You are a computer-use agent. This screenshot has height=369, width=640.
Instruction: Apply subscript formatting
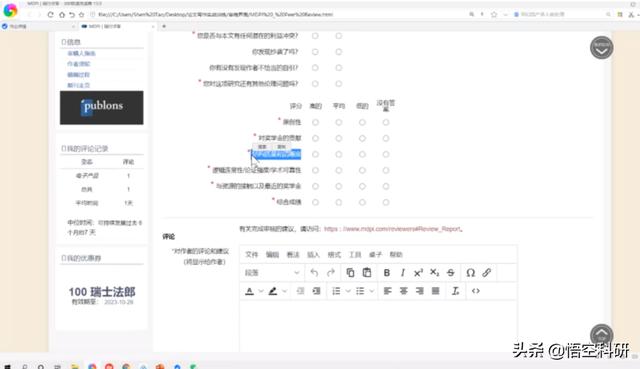[435, 273]
